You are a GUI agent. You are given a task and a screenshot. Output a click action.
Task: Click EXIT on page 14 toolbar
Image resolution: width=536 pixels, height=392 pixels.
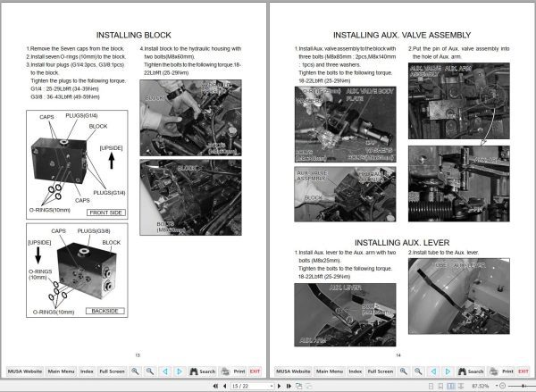tap(523, 371)
